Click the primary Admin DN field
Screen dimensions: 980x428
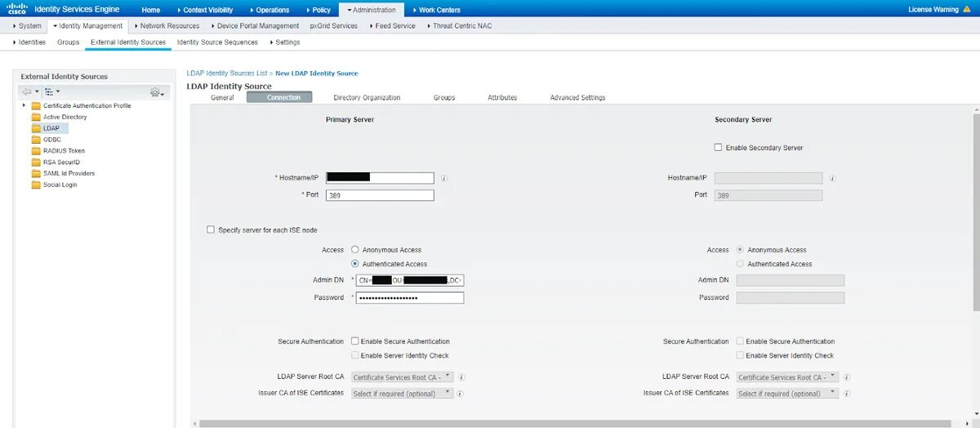[x=410, y=280]
